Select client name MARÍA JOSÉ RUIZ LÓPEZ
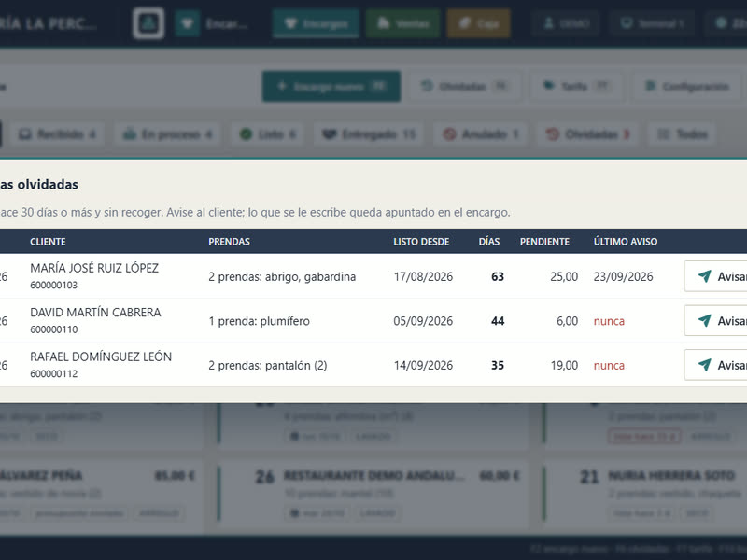747x560 pixels. click(x=94, y=268)
